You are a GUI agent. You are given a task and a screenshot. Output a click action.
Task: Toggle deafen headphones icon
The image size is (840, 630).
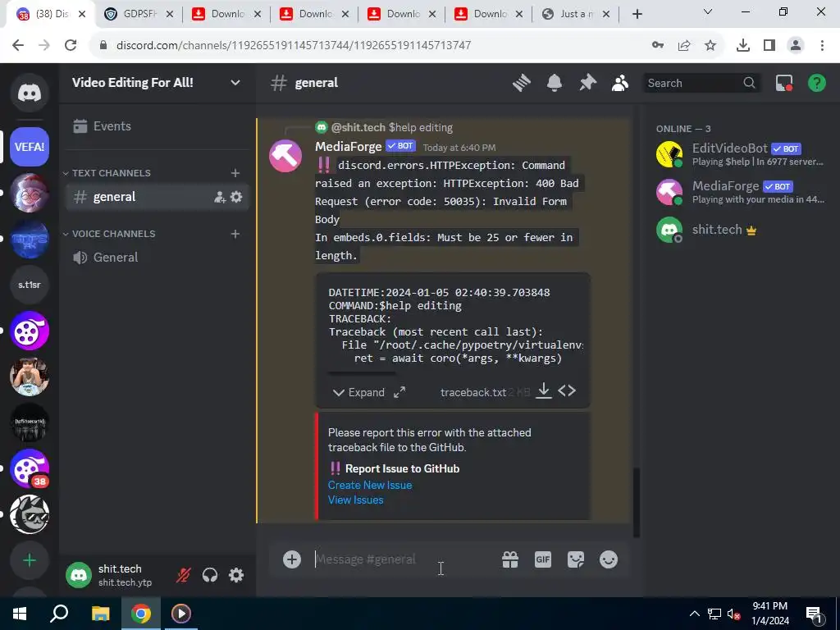(x=210, y=575)
